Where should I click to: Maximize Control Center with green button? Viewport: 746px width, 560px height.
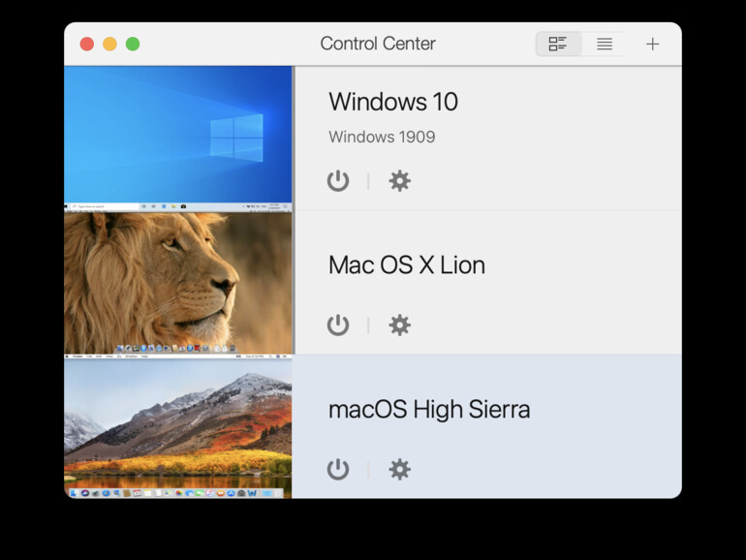[133, 44]
